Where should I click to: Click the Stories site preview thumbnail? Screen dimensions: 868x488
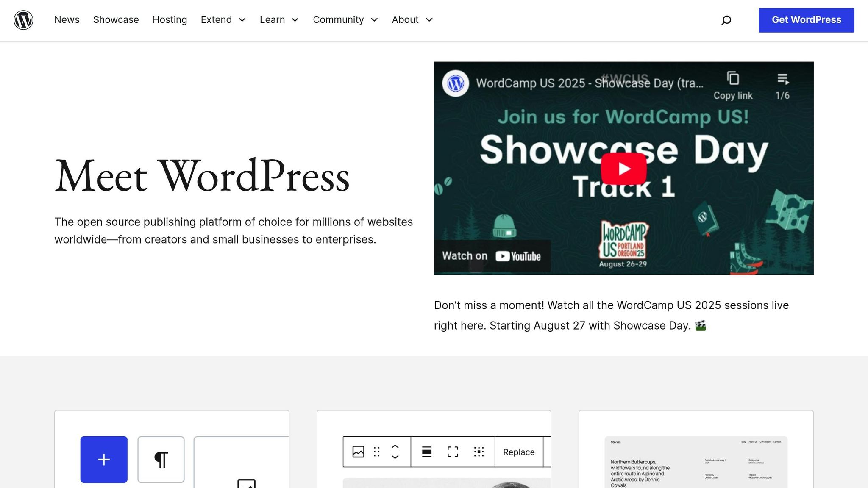point(696,462)
